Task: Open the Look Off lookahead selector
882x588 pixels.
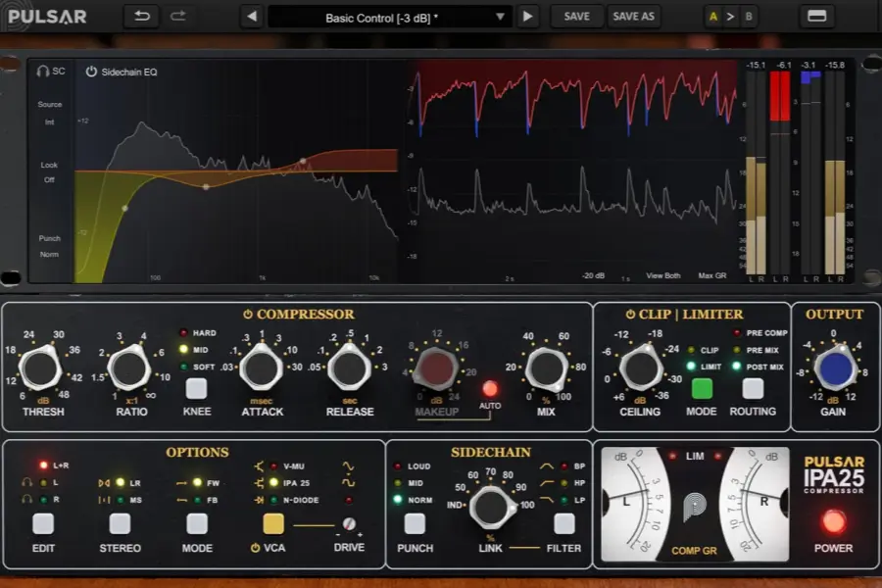Action: tap(50, 172)
